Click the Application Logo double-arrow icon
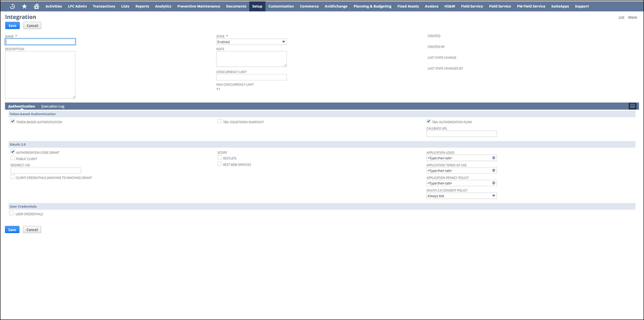644x320 pixels. (494, 158)
